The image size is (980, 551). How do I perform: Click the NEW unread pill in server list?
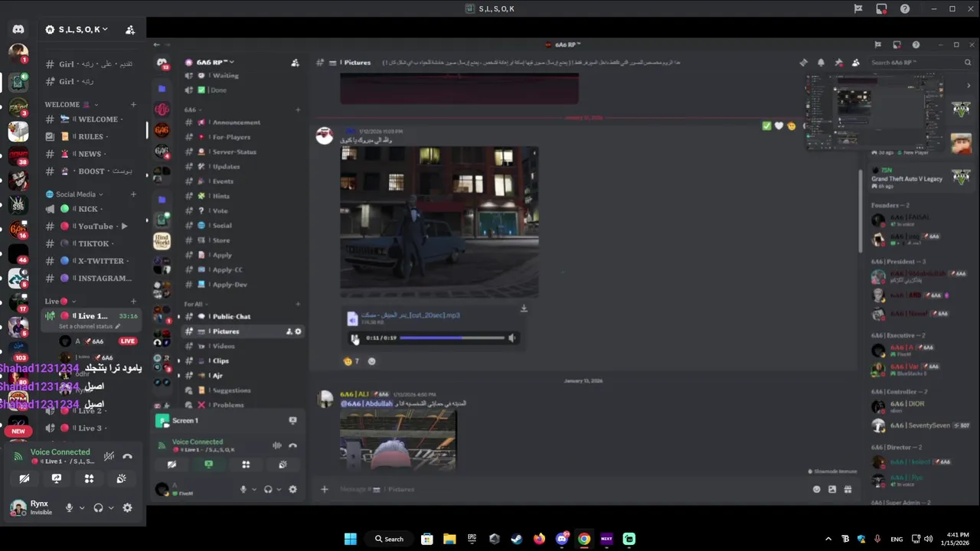click(x=18, y=431)
